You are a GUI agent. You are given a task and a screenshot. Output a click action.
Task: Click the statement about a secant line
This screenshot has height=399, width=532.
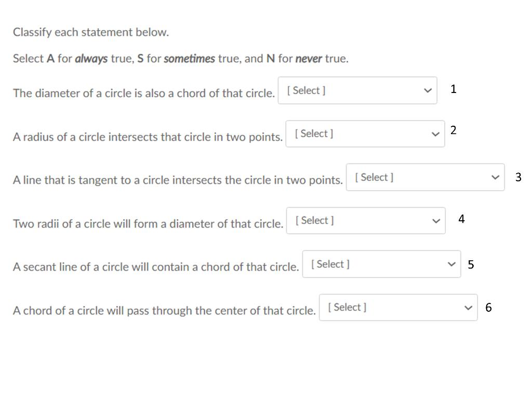(x=156, y=267)
